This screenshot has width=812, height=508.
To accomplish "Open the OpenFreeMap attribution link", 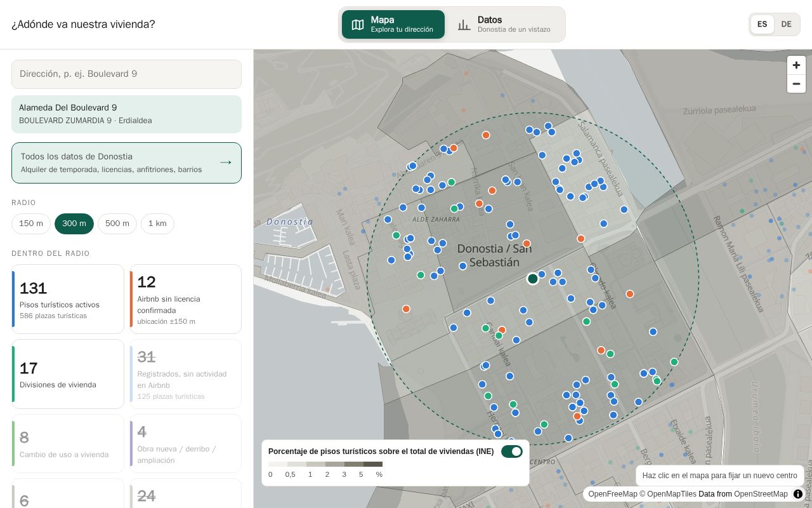I will [x=613, y=494].
